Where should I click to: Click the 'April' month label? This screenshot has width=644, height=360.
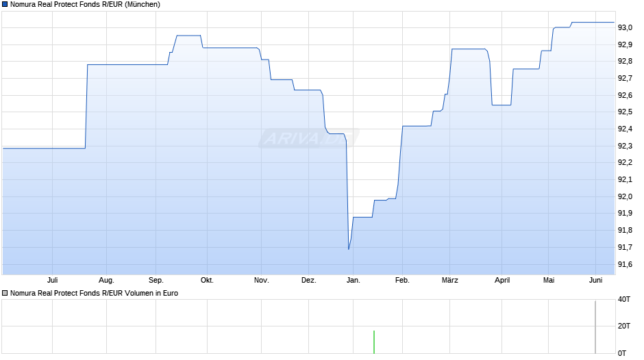click(x=502, y=281)
